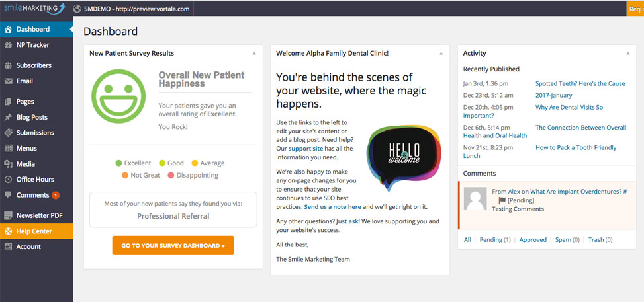Viewport: 644px width, 302px height.
Task: Click the Hello Welcome speech bubble image
Action: (403, 157)
